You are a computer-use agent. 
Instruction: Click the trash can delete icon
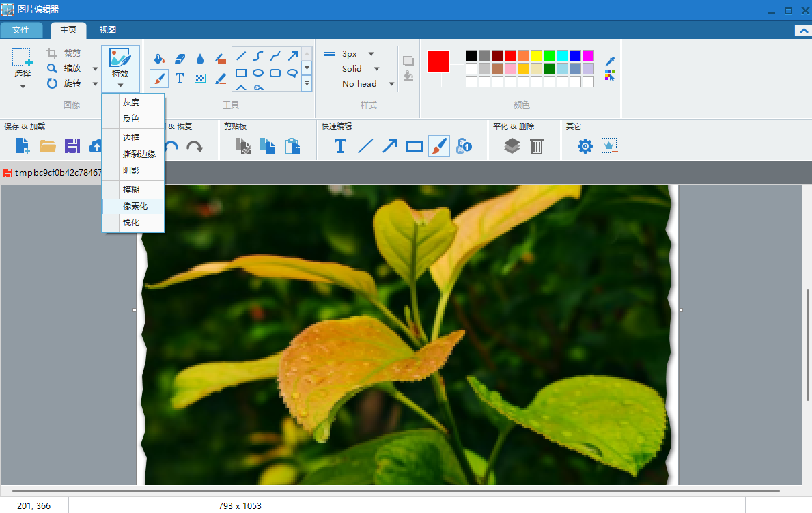[537, 145]
